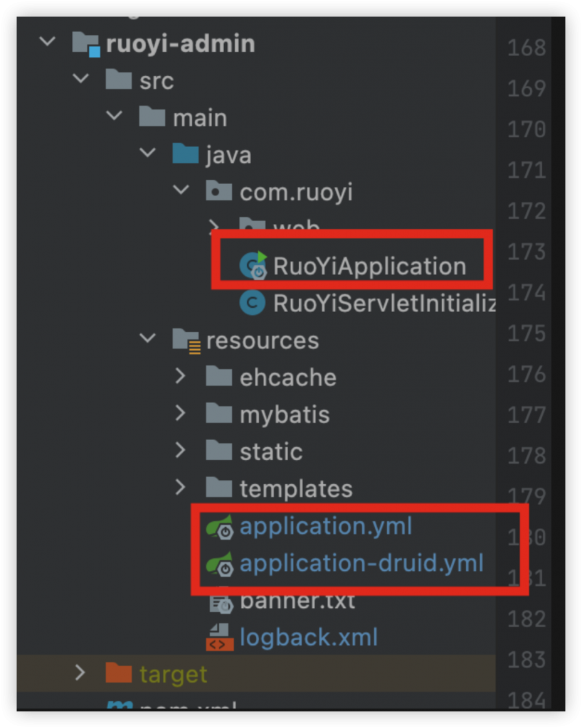Select the mybatis folder label
This screenshot has height=728, width=582.
(285, 414)
